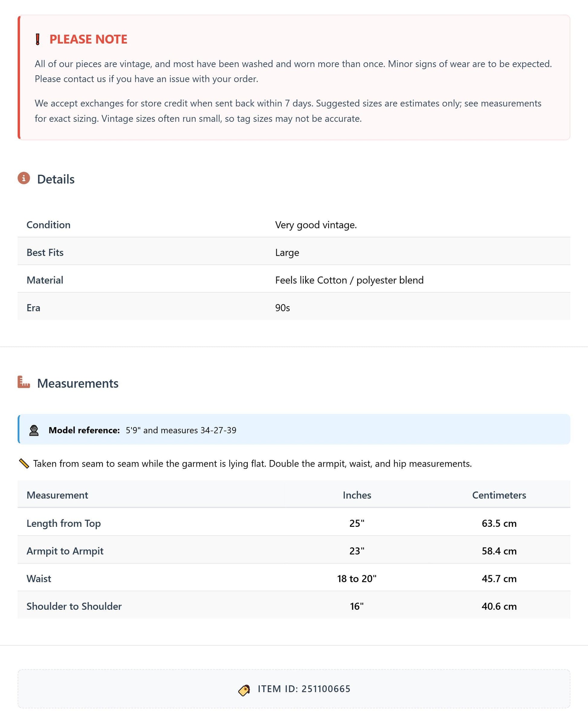Image resolution: width=588 pixels, height=723 pixels.
Task: Click the Era value 90s
Action: [283, 308]
